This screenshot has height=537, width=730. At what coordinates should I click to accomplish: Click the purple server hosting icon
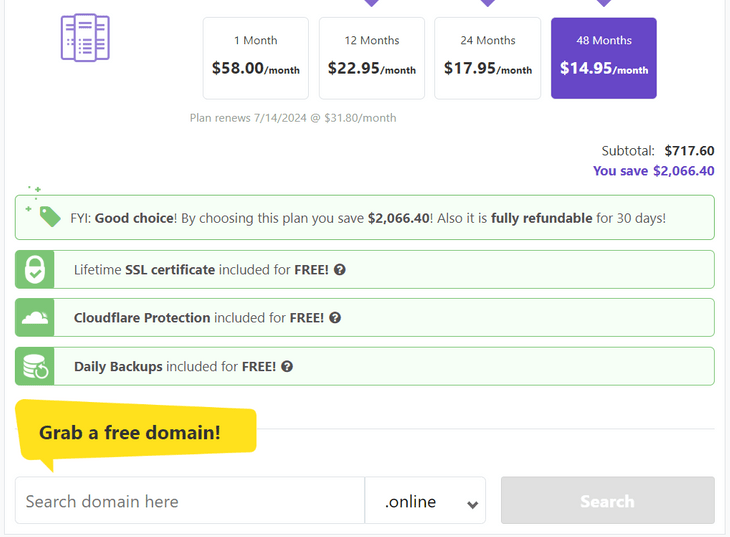[x=85, y=38]
